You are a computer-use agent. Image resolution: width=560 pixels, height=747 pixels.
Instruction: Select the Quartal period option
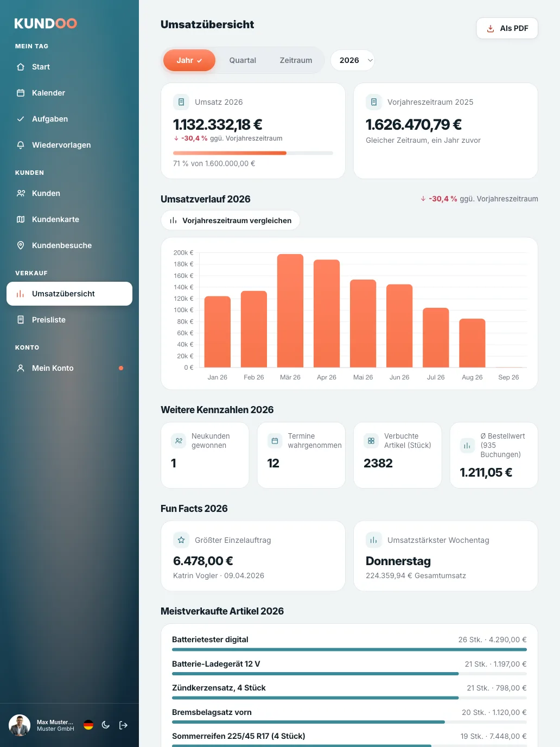click(243, 60)
